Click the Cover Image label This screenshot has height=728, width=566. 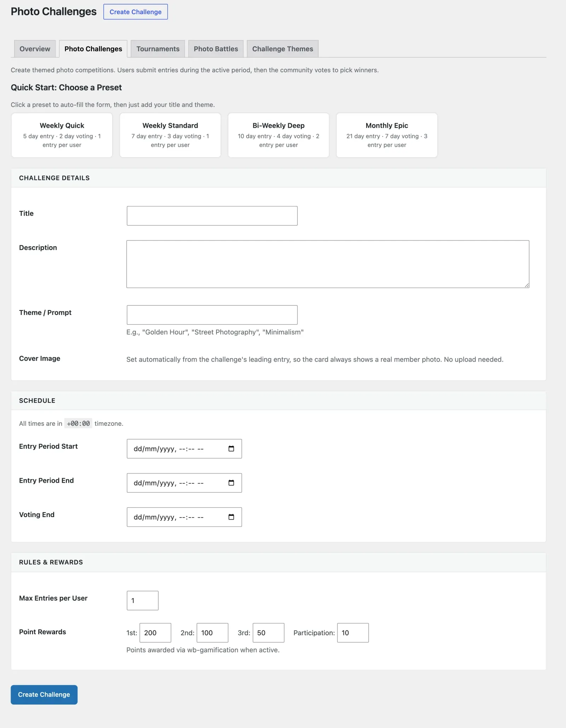pos(40,359)
